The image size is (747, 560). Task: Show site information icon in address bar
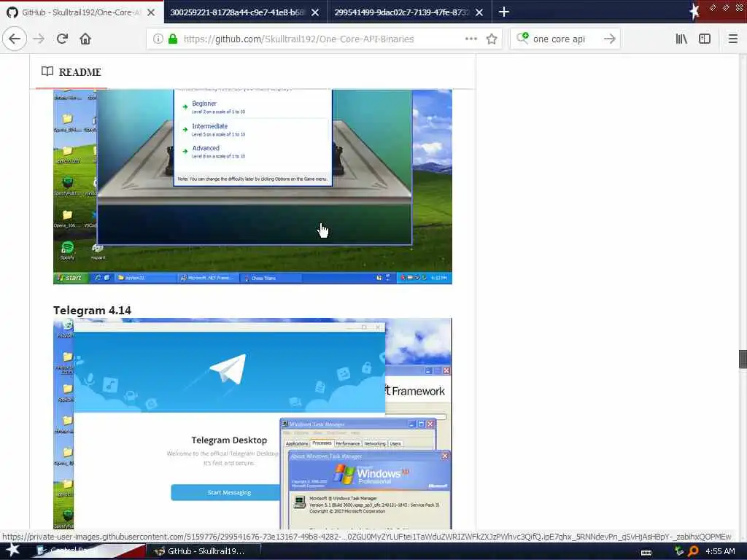pos(158,39)
